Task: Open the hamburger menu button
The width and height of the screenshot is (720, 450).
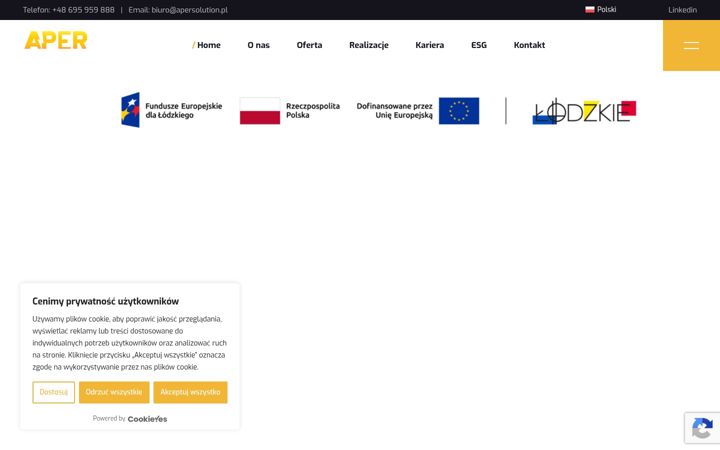Action: pyautogui.click(x=691, y=45)
